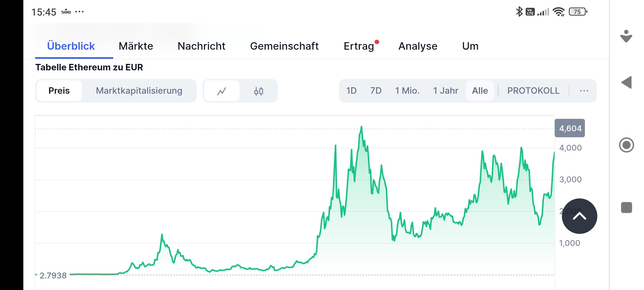
Task: Set chart range to 1 Jahr
Action: click(445, 91)
